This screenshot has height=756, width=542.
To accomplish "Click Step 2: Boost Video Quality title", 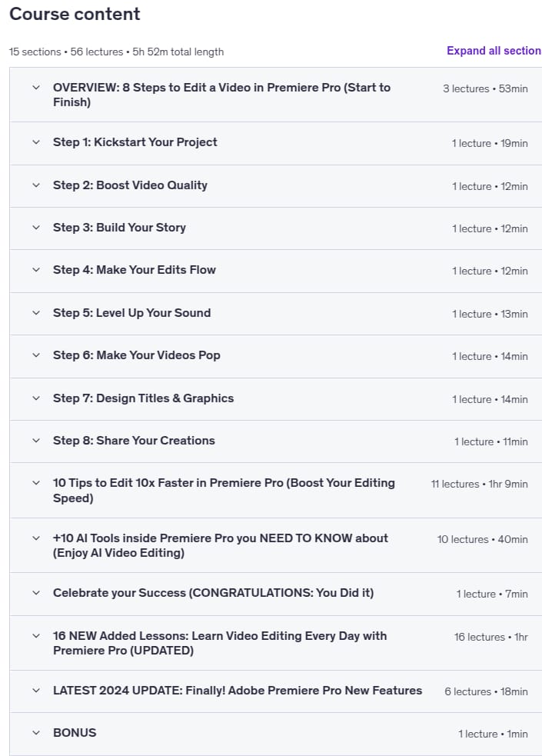I will (130, 185).
